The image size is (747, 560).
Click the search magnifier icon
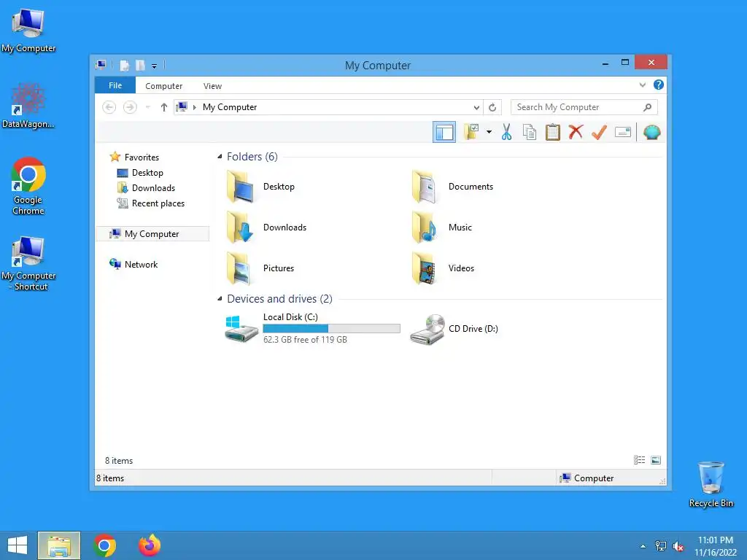pos(647,107)
